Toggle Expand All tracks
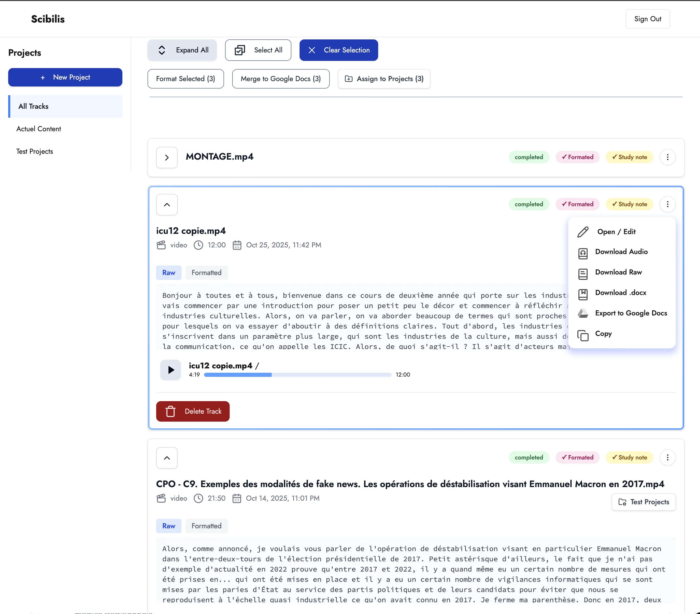 point(182,50)
